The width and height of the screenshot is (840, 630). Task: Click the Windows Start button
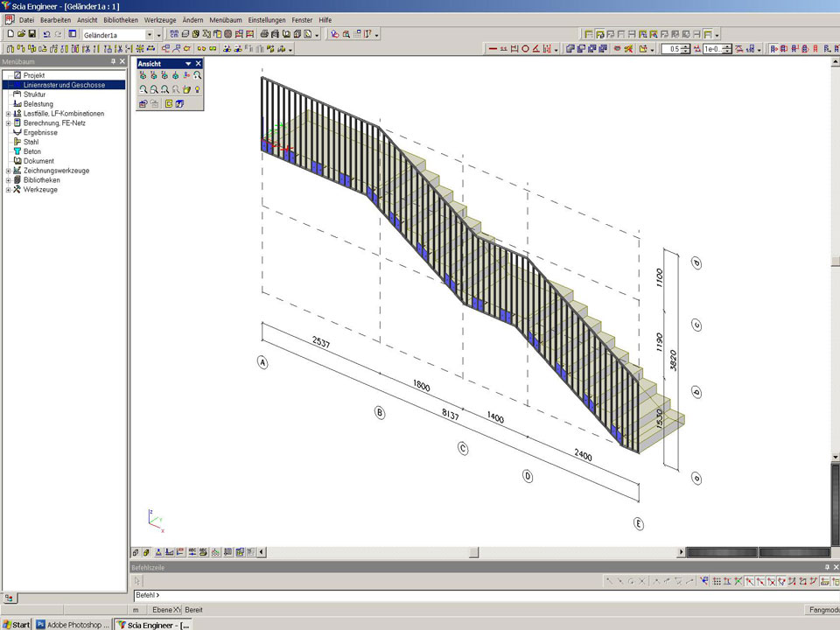[x=17, y=624]
